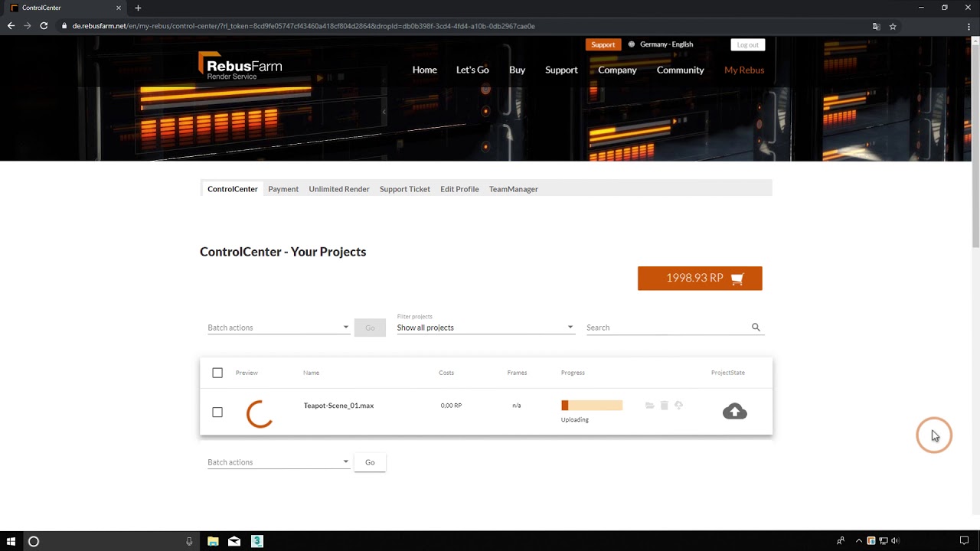The height and width of the screenshot is (551, 980).
Task: Go forward with the browser forward arrow
Action: 28,26
